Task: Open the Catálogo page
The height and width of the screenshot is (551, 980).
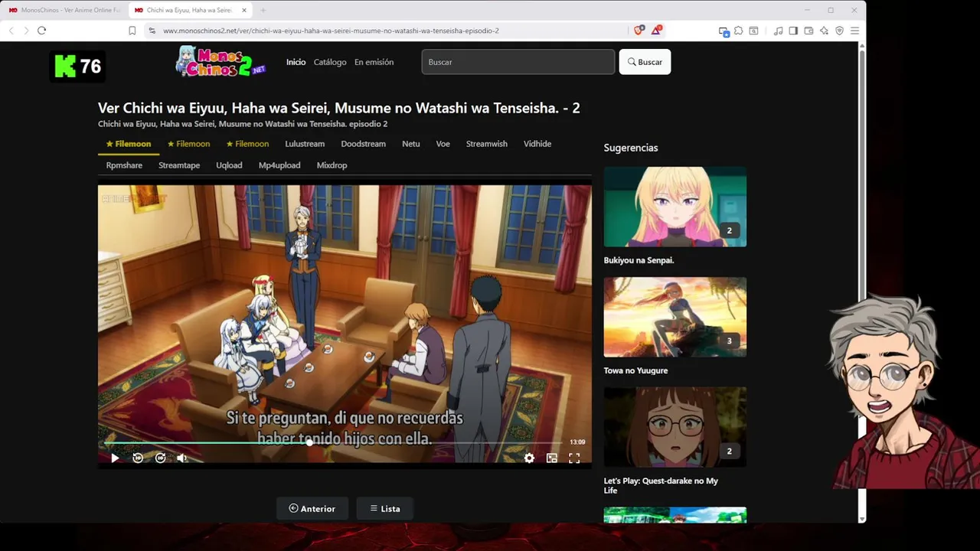Action: [330, 62]
